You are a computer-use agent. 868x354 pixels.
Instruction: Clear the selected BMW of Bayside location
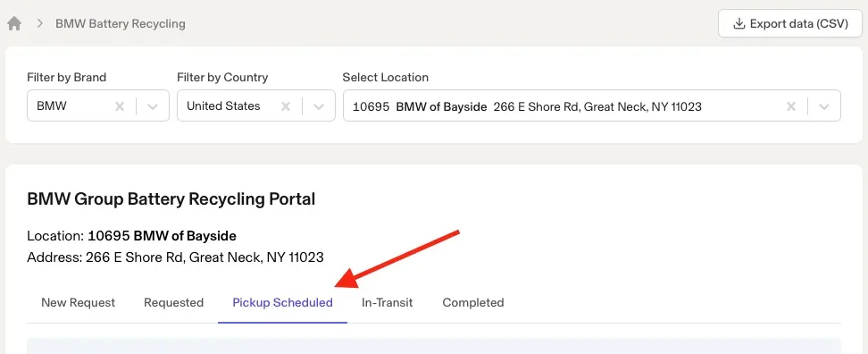[791, 106]
